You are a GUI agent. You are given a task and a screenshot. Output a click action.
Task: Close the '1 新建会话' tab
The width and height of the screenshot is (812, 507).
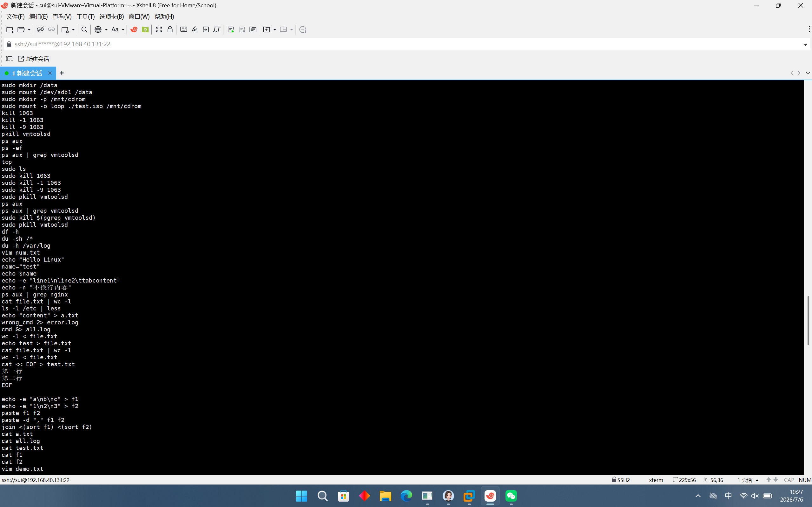coord(50,73)
